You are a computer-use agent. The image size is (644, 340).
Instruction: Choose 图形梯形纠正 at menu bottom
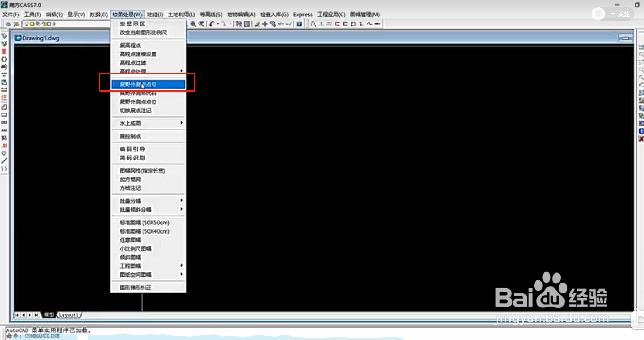(x=148, y=287)
